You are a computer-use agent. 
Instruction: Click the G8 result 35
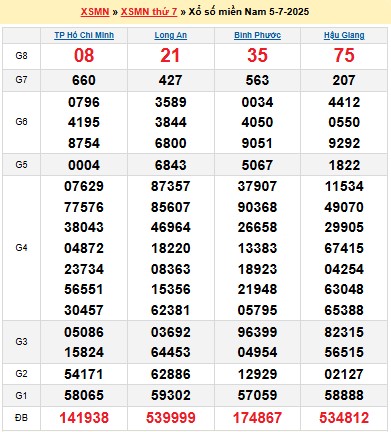click(x=257, y=55)
